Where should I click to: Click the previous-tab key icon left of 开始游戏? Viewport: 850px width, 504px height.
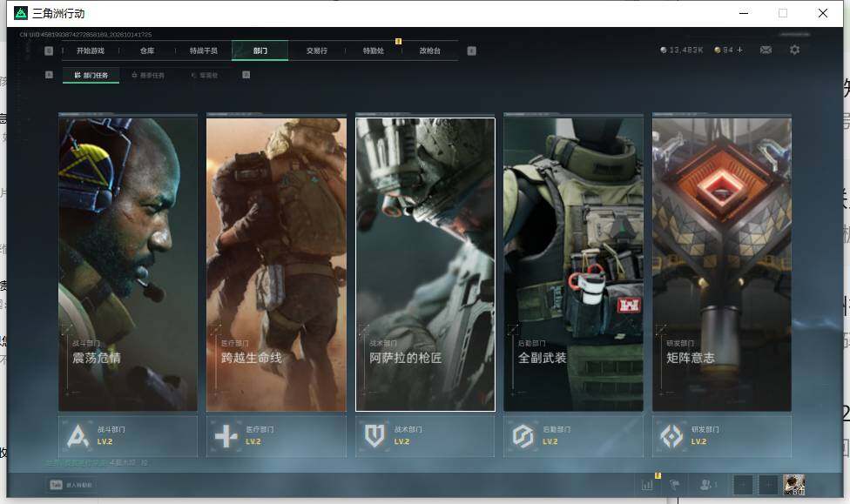point(49,51)
